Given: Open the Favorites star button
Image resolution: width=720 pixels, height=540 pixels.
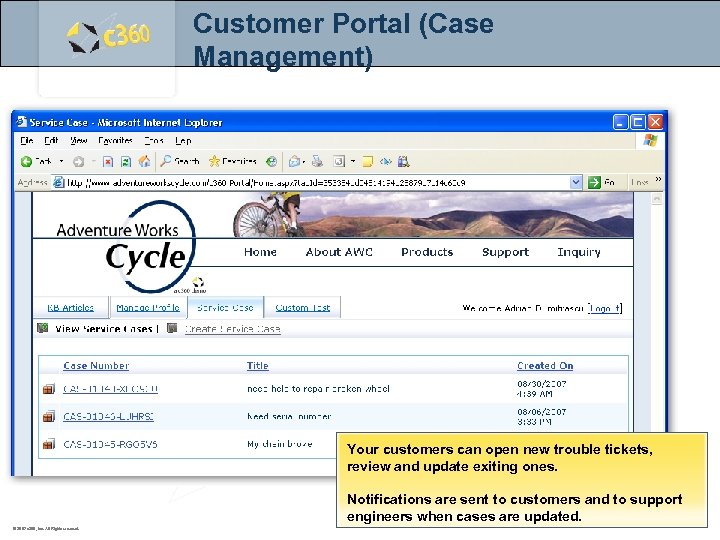Looking at the screenshot, I should [232, 161].
